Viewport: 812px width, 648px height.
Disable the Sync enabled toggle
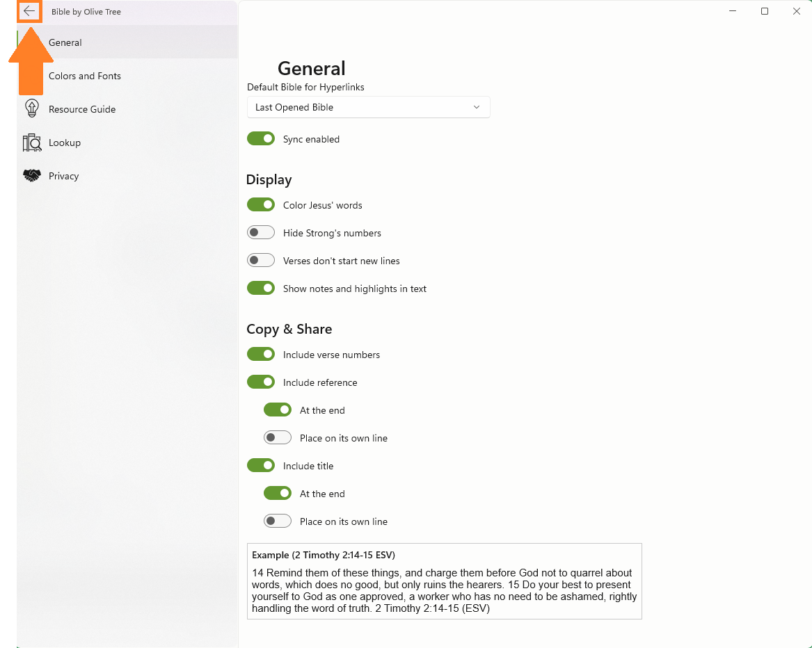260,139
